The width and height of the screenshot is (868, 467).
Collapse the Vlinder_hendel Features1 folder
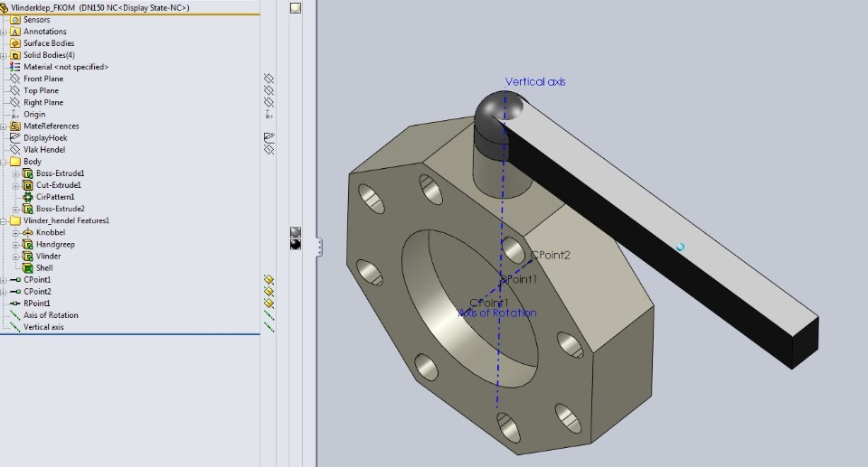(3, 220)
